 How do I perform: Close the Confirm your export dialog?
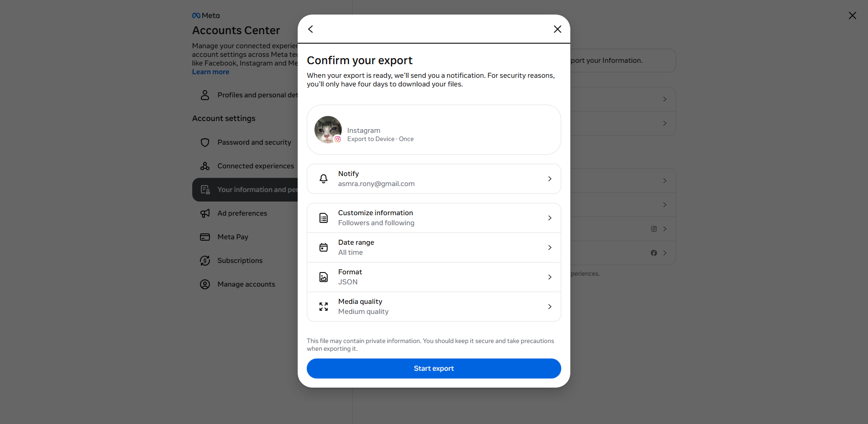(557, 29)
